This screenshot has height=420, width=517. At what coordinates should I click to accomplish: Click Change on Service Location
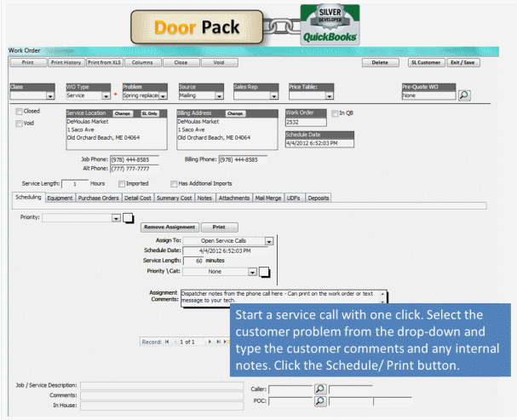pyautogui.click(x=123, y=113)
